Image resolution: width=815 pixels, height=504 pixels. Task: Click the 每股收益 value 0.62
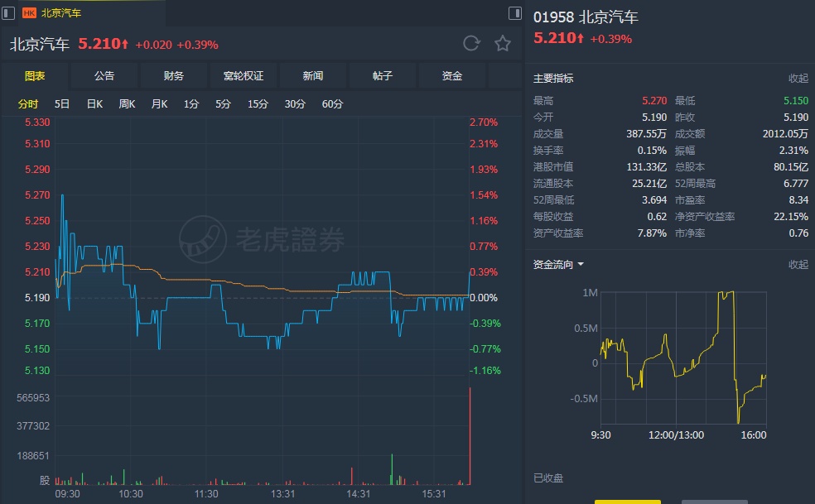click(657, 217)
